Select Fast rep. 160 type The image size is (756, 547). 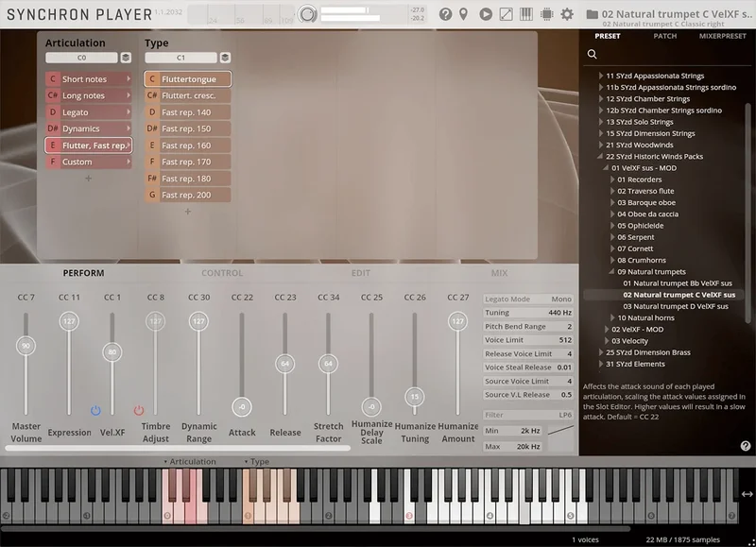187,145
